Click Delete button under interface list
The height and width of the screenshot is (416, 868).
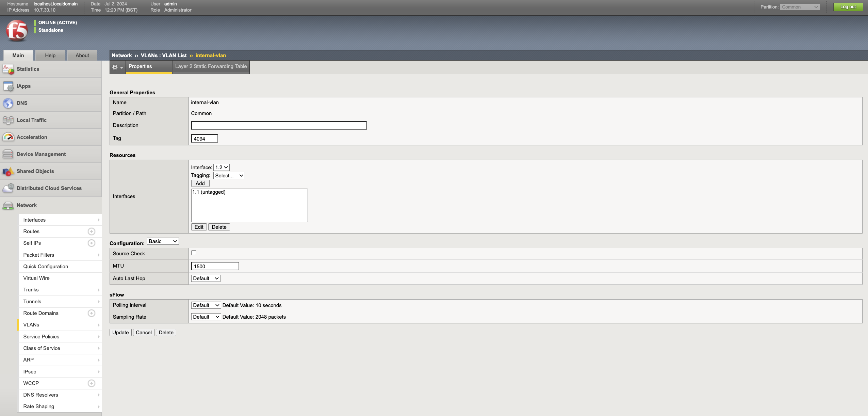(219, 227)
